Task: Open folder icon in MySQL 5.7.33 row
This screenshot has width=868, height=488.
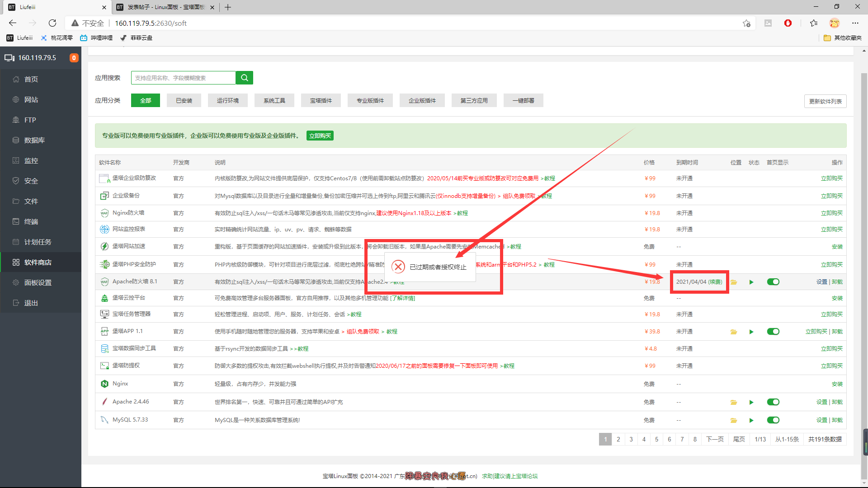Action: pyautogui.click(x=734, y=420)
